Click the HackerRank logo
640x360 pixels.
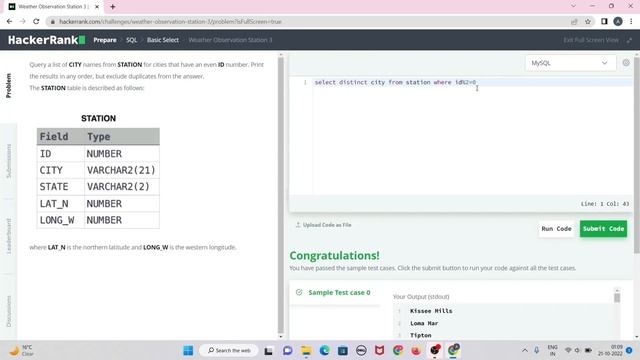[x=47, y=40]
